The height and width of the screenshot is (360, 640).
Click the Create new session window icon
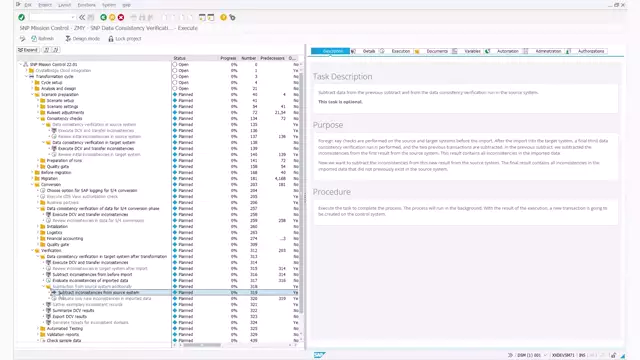[x=202, y=17]
